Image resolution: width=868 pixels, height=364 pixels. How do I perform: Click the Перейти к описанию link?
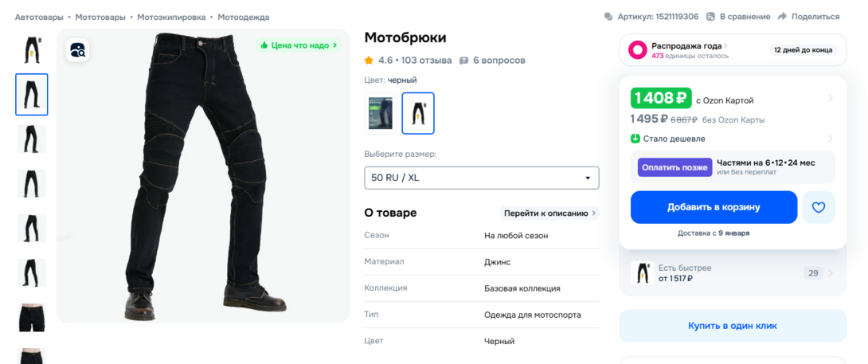[x=549, y=213]
